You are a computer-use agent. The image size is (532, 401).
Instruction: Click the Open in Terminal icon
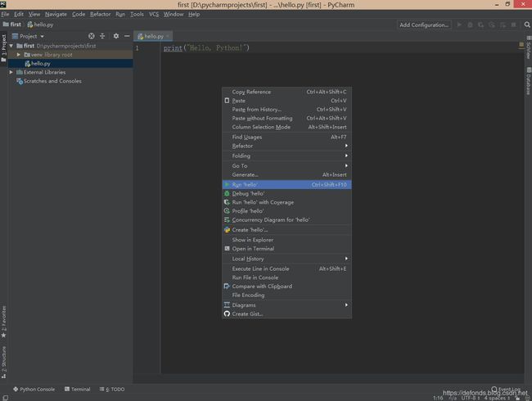click(x=227, y=249)
